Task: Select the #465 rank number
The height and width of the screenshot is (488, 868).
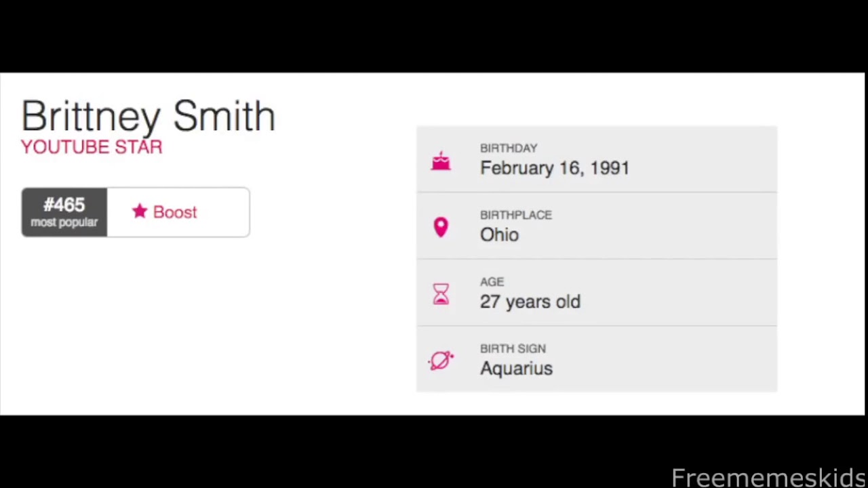Action: (64, 205)
